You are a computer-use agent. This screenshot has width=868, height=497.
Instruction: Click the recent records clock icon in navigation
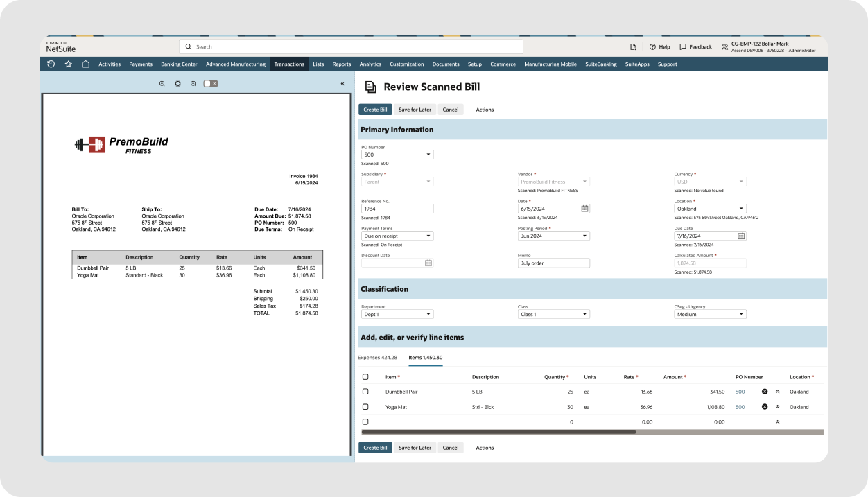click(51, 64)
